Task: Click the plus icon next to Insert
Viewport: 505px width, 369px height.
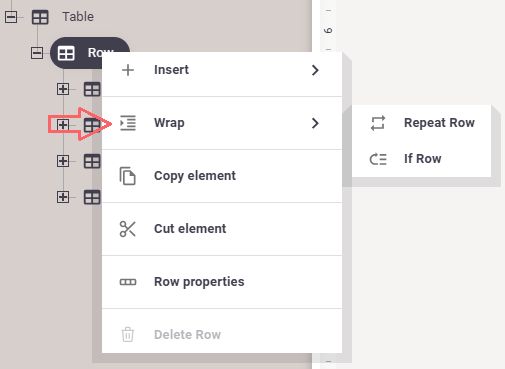Action: pyautogui.click(x=128, y=70)
